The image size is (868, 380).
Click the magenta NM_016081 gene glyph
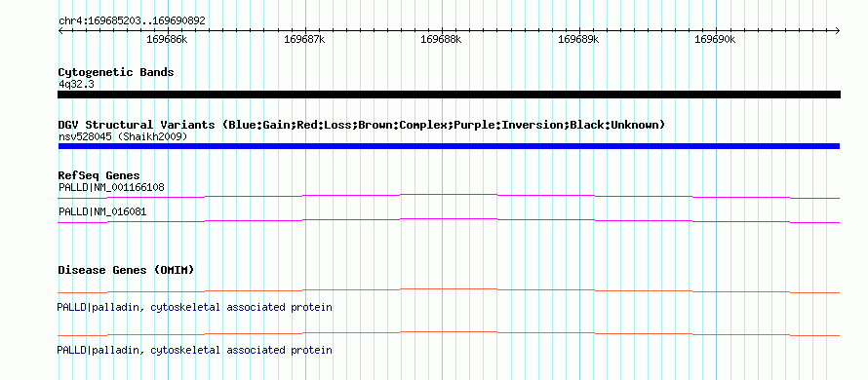point(449,221)
